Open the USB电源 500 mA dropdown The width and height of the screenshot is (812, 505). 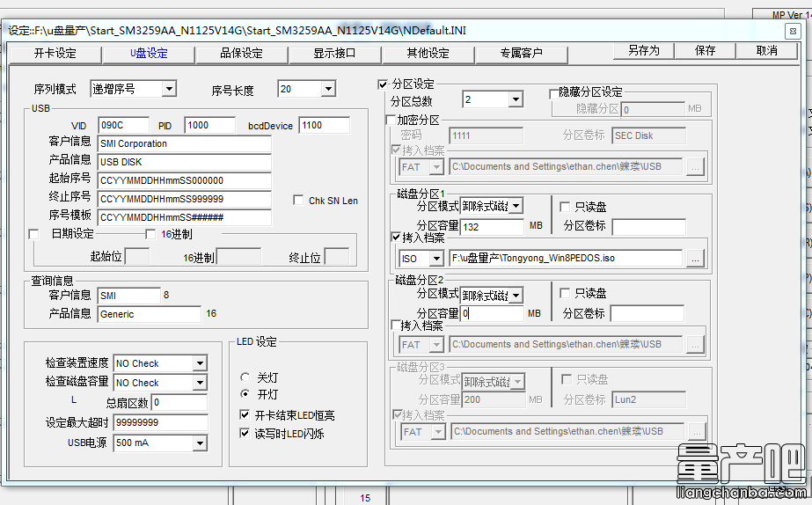coord(200,443)
